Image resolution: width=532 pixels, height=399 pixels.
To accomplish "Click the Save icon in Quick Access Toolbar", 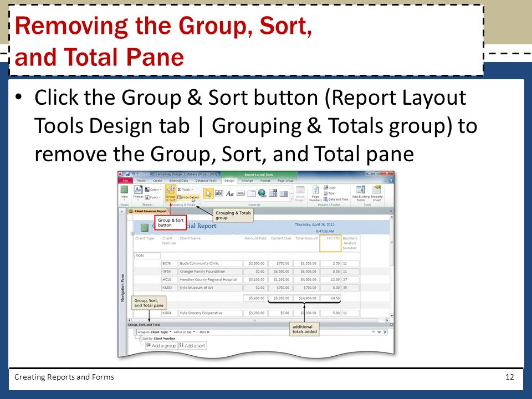I will coord(127,174).
